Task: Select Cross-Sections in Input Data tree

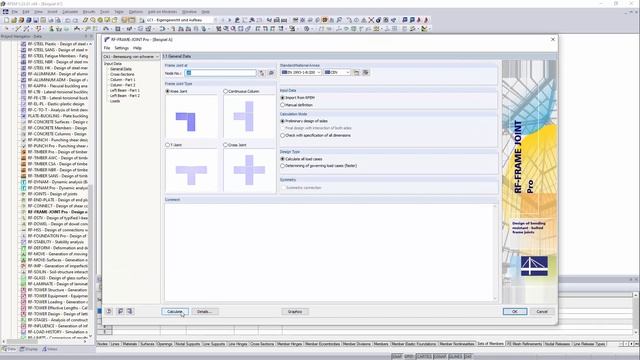Action: point(122,74)
